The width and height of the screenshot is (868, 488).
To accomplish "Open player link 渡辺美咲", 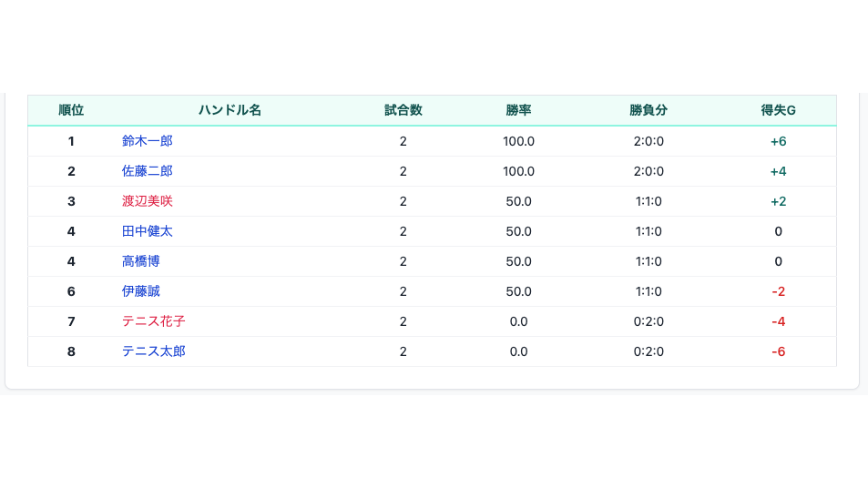I will tap(148, 201).
